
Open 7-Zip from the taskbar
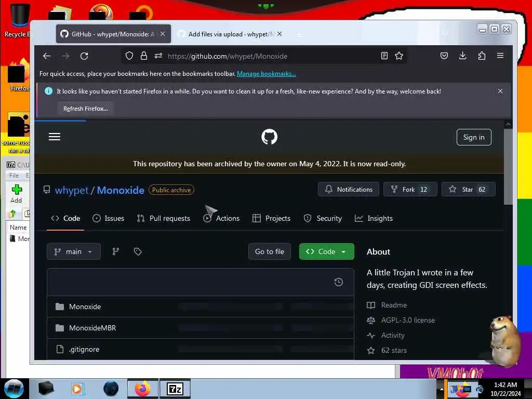[x=175, y=389]
